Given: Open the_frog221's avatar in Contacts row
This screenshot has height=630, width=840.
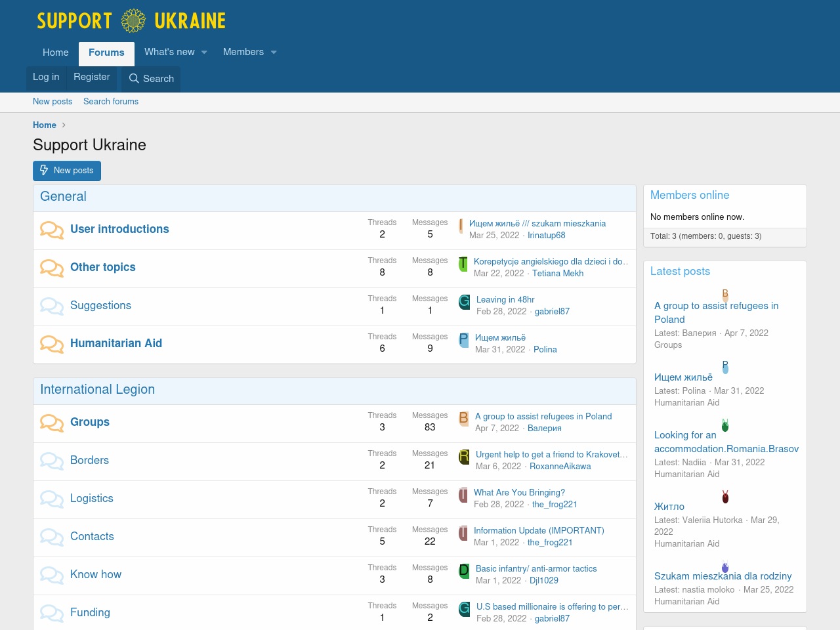Looking at the screenshot, I should (x=463, y=533).
